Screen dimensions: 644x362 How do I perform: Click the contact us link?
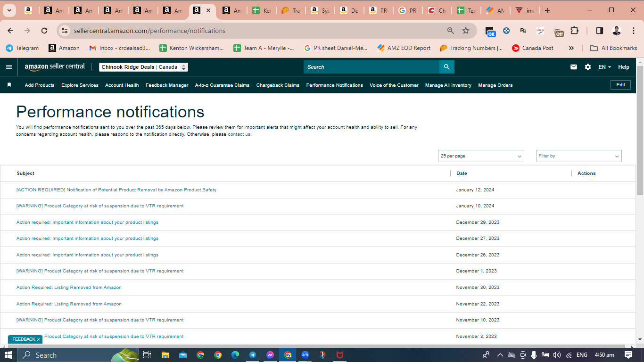pyautogui.click(x=239, y=134)
